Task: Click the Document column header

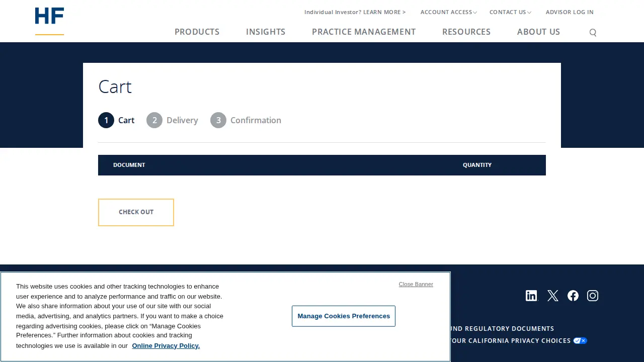Action: pyautogui.click(x=129, y=165)
